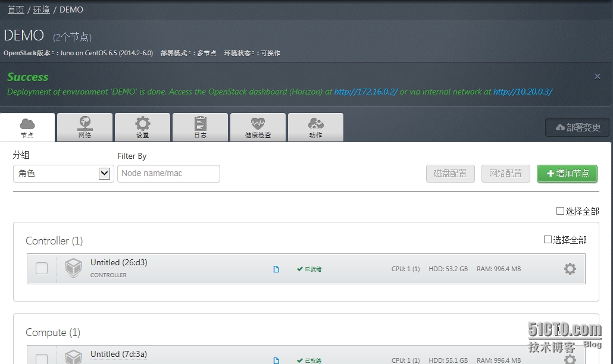This screenshot has height=364, width=613.
Task: Click the 部署变更 deploy changes button
Action: click(577, 127)
